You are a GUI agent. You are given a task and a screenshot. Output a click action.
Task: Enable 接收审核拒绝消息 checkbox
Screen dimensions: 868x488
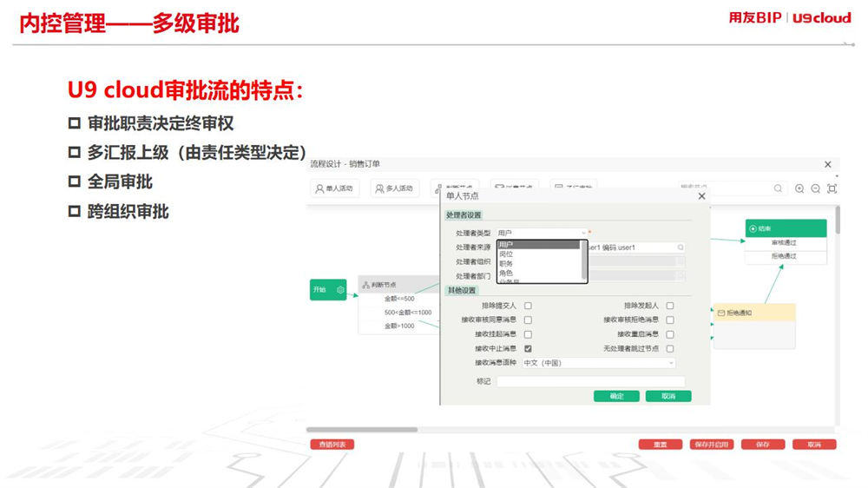(670, 320)
